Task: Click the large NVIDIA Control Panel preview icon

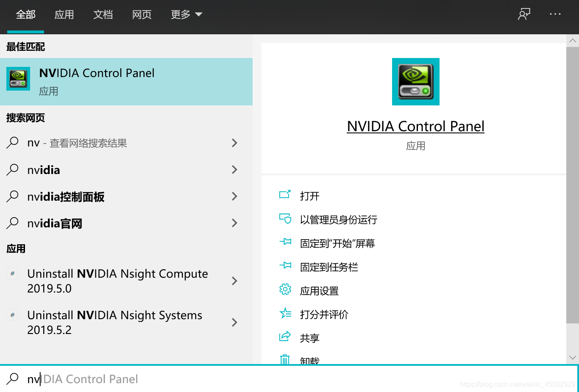Action: (x=416, y=82)
